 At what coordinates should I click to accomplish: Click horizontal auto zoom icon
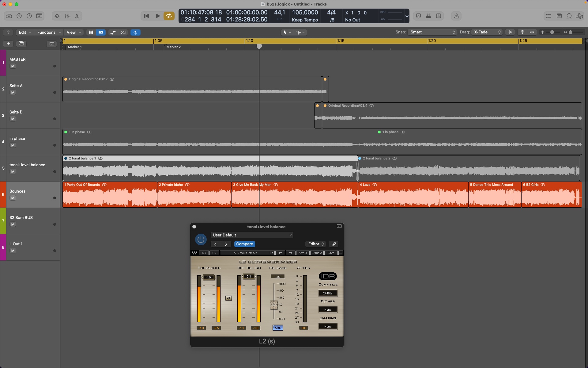click(532, 32)
